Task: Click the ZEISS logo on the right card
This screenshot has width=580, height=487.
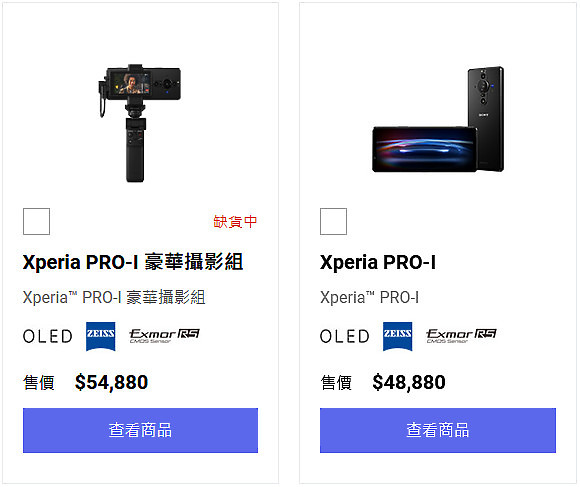Action: click(x=398, y=336)
